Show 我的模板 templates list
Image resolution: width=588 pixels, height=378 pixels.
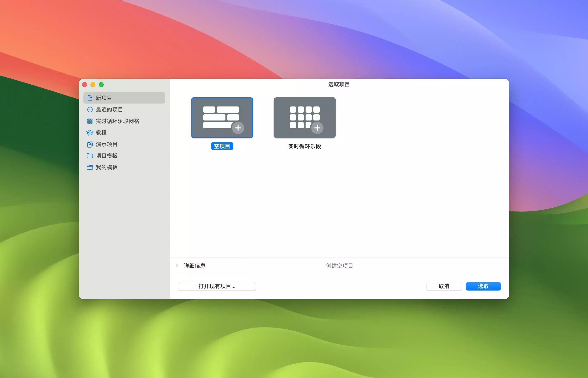click(x=107, y=167)
